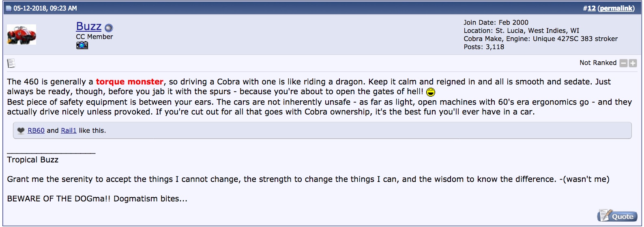Click the heart like icon

click(21, 130)
